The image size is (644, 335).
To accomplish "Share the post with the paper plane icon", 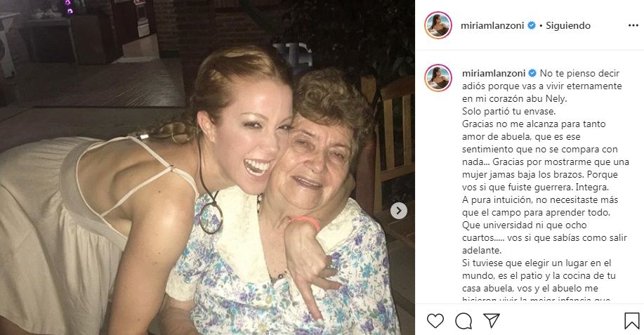I will click(x=492, y=321).
